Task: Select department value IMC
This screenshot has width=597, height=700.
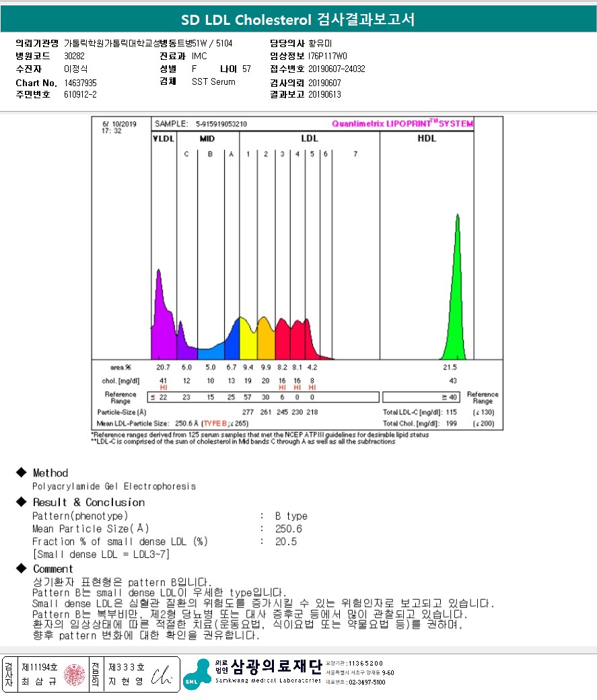Action: pyautogui.click(x=199, y=57)
